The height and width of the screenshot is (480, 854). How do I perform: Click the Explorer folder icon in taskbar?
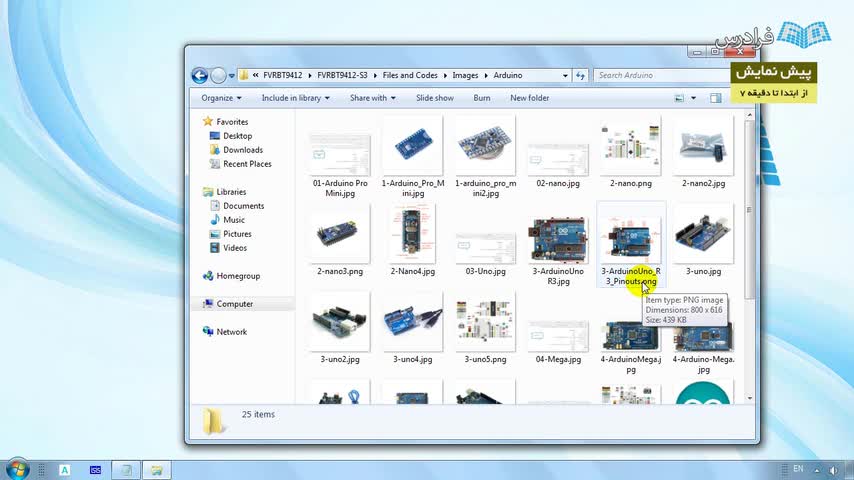pyautogui.click(x=157, y=470)
